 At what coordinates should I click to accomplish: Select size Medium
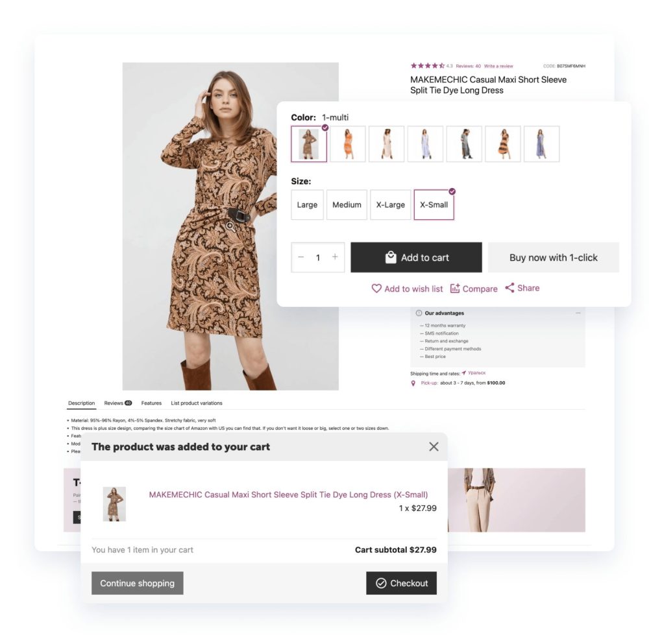tap(347, 205)
